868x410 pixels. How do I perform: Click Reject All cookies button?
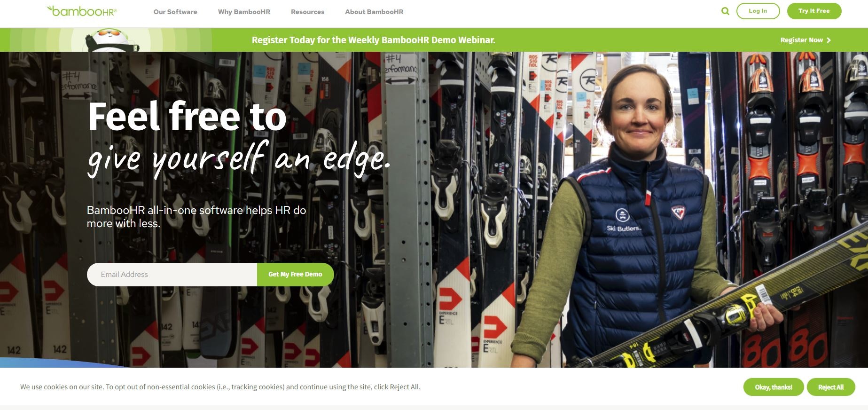(830, 387)
